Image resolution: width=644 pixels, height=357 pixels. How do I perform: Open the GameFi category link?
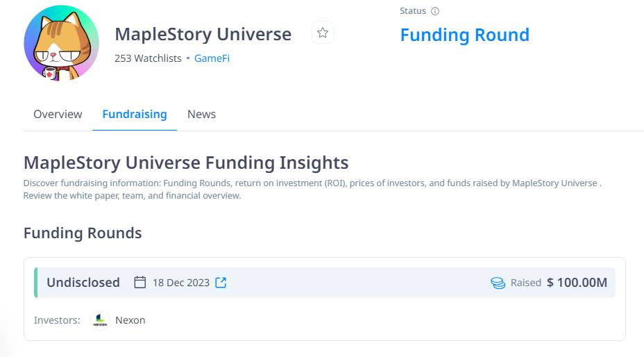[212, 58]
